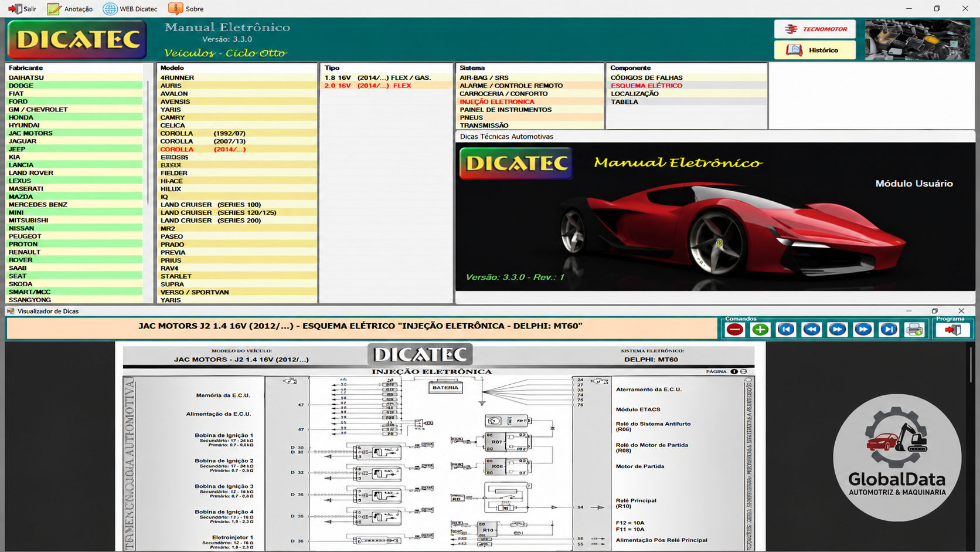Open the Sobre about dialog
The image size is (980, 552).
(186, 9)
